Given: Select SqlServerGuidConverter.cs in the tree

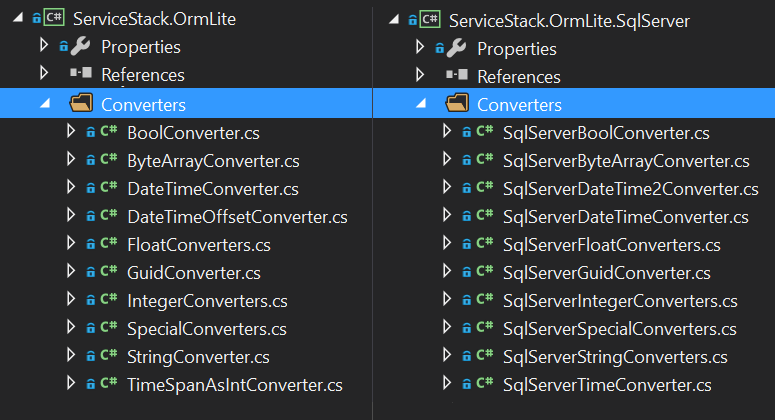Looking at the screenshot, I should coord(606,273).
